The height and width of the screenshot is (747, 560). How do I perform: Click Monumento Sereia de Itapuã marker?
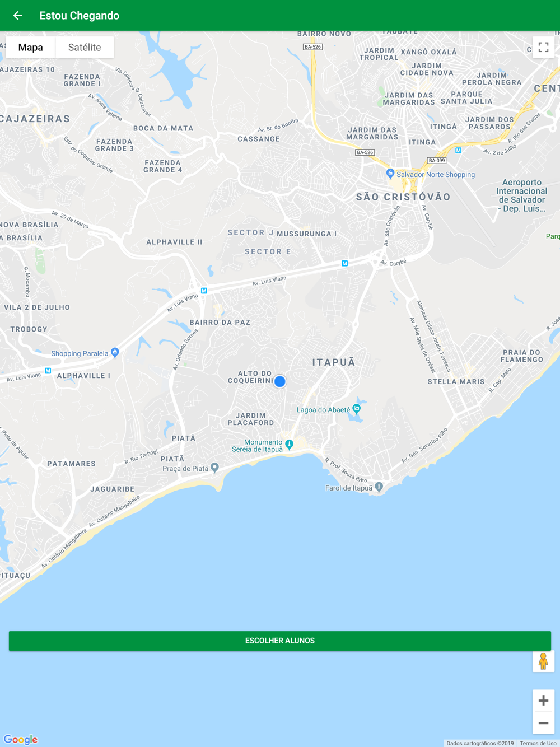(289, 445)
